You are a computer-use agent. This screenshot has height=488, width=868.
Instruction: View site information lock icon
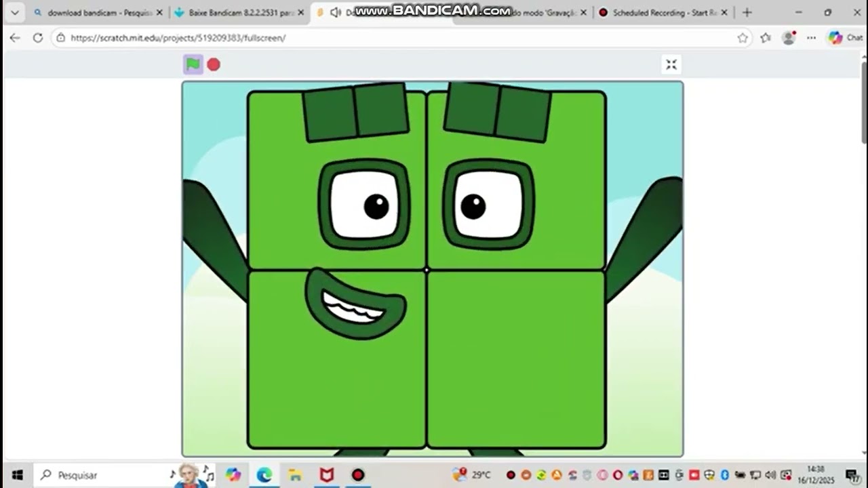[x=60, y=38]
